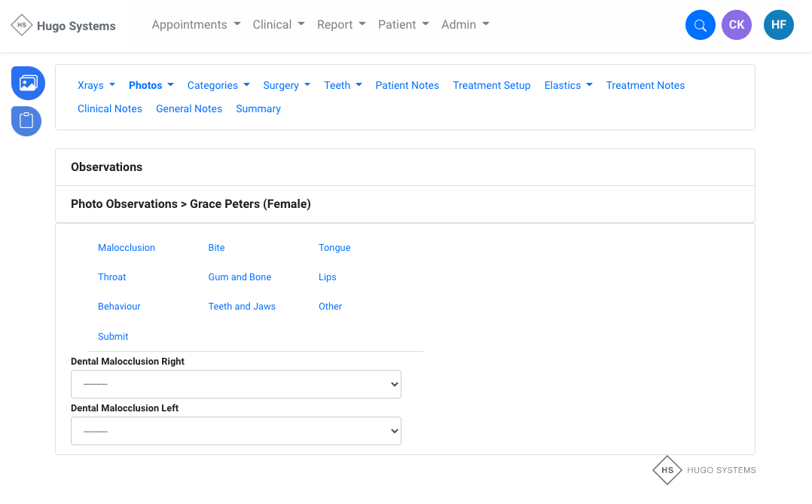Click the HF user avatar
The width and height of the screenshot is (812, 504).
[778, 25]
